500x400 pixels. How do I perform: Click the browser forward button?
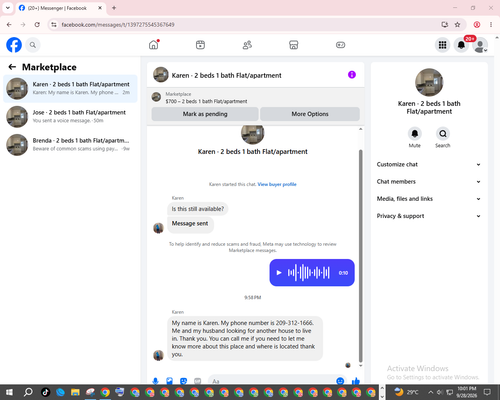23,25
